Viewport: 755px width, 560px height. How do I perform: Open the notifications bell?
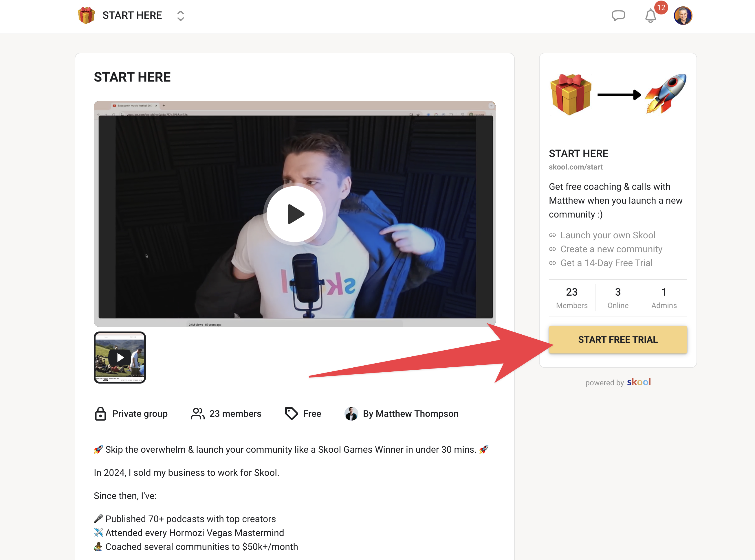pyautogui.click(x=650, y=16)
